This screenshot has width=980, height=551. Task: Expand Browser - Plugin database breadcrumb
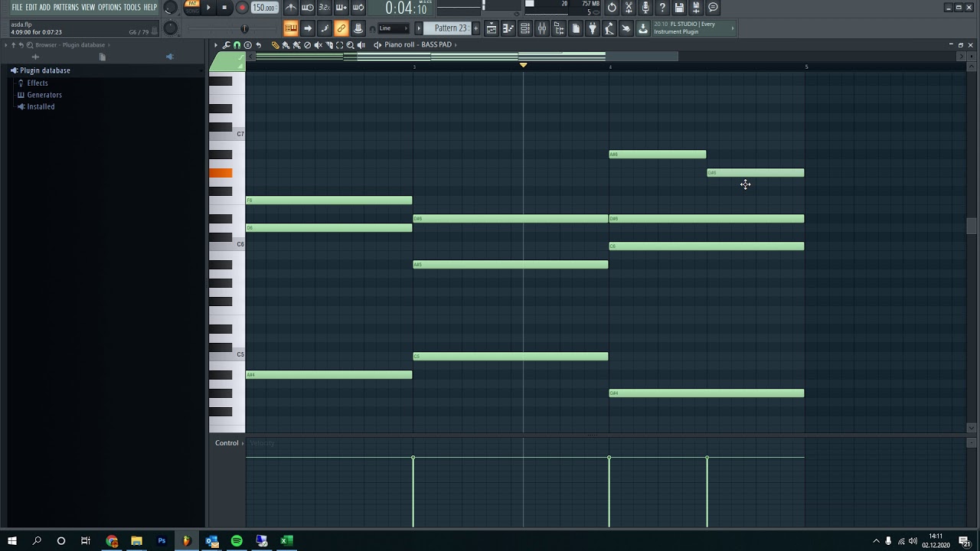pyautogui.click(x=73, y=45)
